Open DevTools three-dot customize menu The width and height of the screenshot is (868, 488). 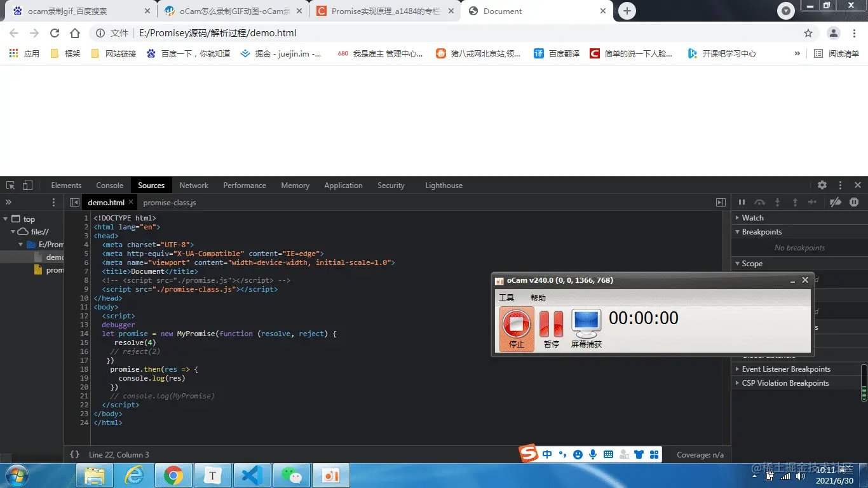point(840,185)
